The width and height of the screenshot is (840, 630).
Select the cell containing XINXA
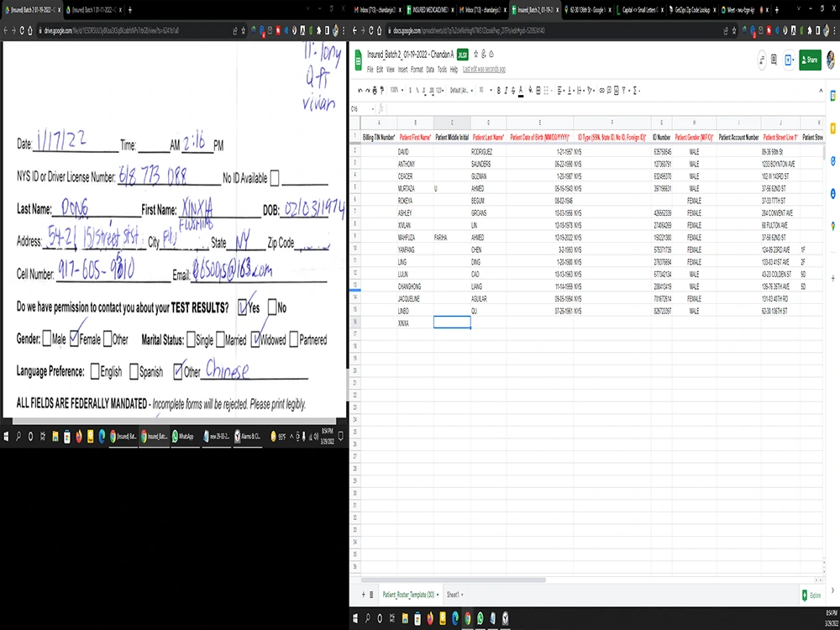click(415, 323)
